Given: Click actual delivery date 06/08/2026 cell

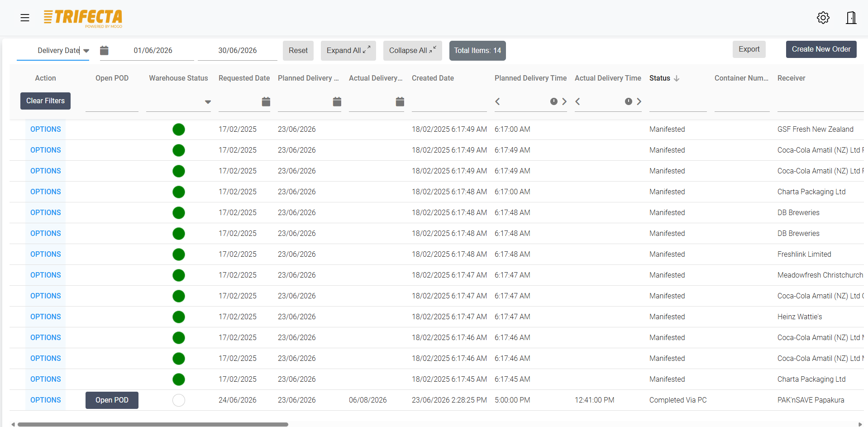Looking at the screenshot, I should tap(368, 400).
